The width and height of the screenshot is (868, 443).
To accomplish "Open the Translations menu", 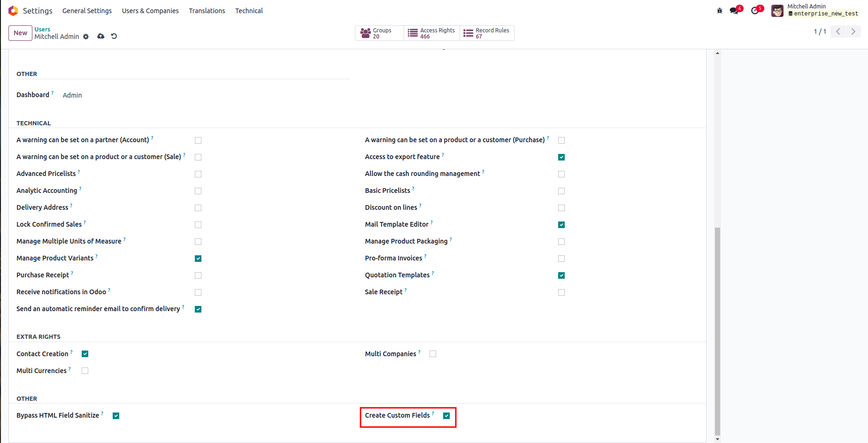I will [207, 11].
